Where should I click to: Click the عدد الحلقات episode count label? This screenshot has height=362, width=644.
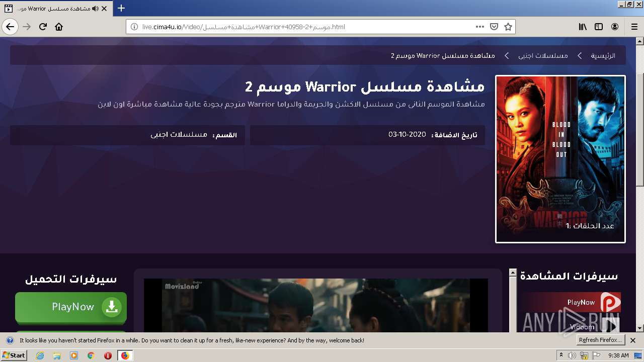pyautogui.click(x=590, y=226)
